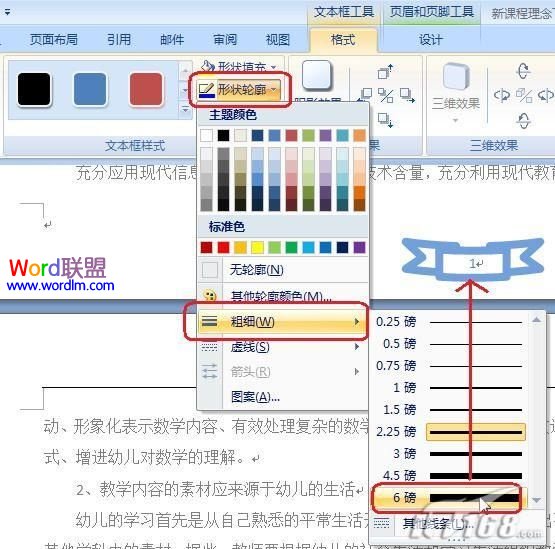Image resolution: width=555 pixels, height=549 pixels.
Task: Expand the text box styles gallery more arrow
Action: tap(185, 110)
